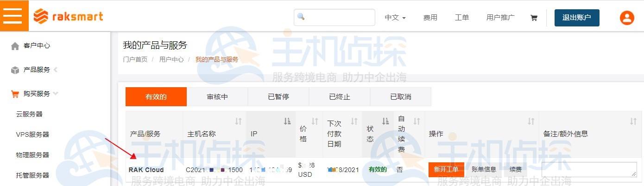Click the 退出账户 button

[577, 18]
